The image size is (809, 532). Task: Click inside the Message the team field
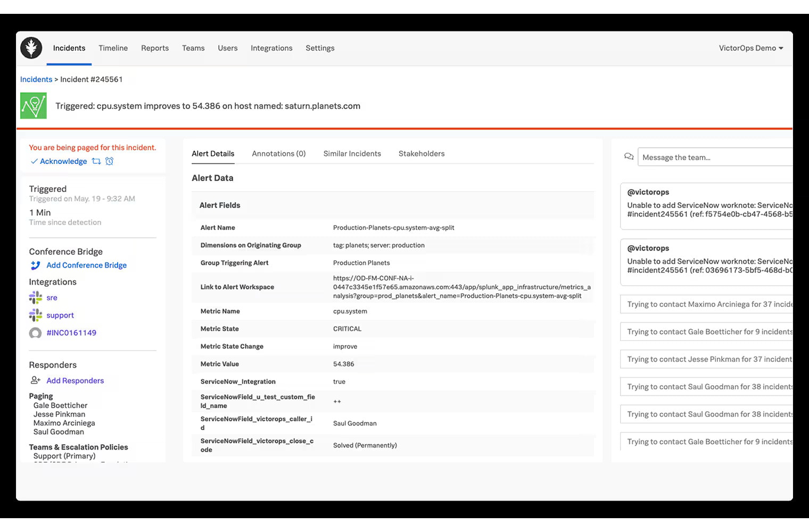click(x=708, y=156)
